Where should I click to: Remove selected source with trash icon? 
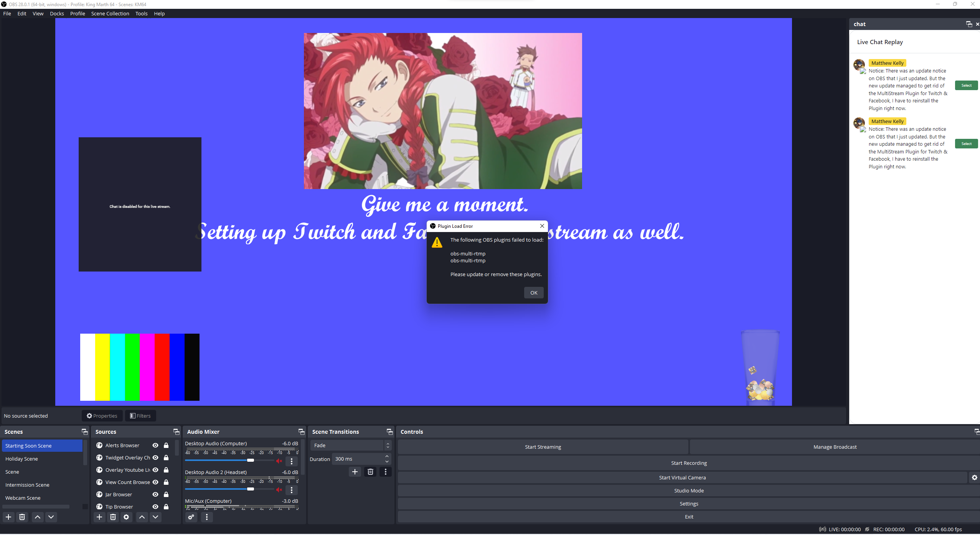[x=113, y=517]
